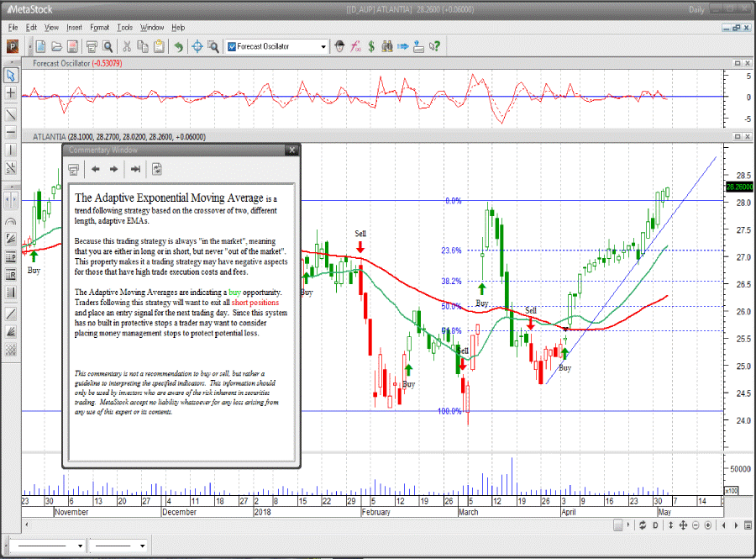The image size is (756, 559).
Task: Jump to last in Commentary Window
Action: point(135,169)
